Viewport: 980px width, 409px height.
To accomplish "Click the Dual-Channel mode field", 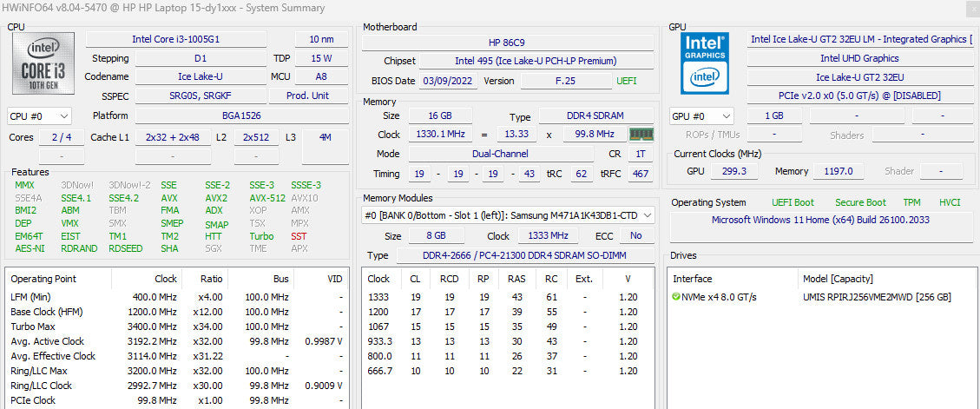I will 501,154.
